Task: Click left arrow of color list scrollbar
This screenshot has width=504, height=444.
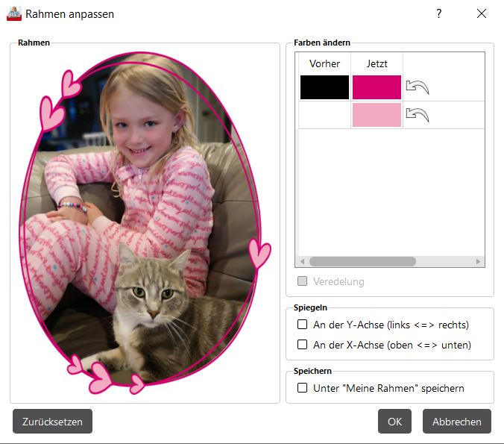Action: 302,262
